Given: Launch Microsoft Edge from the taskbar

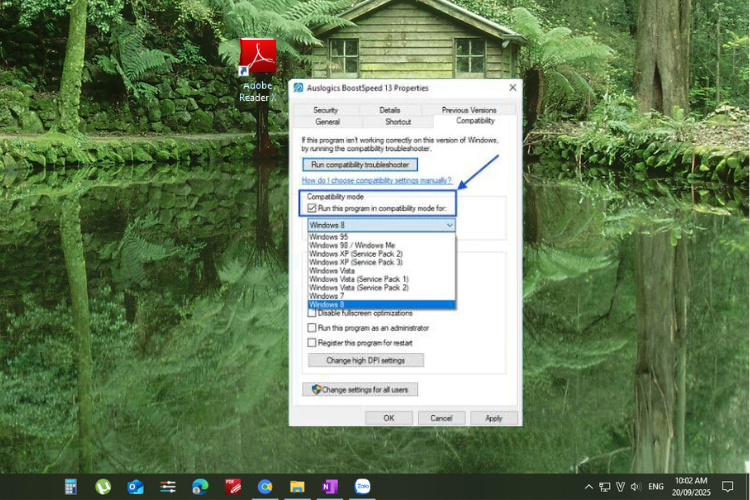Looking at the screenshot, I should [x=200, y=487].
